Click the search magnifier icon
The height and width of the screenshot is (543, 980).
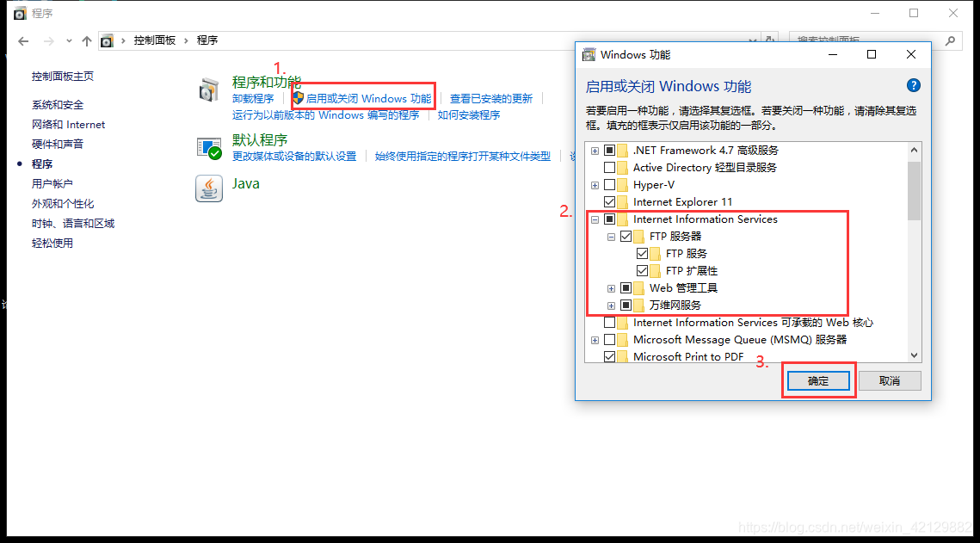pyautogui.click(x=950, y=40)
